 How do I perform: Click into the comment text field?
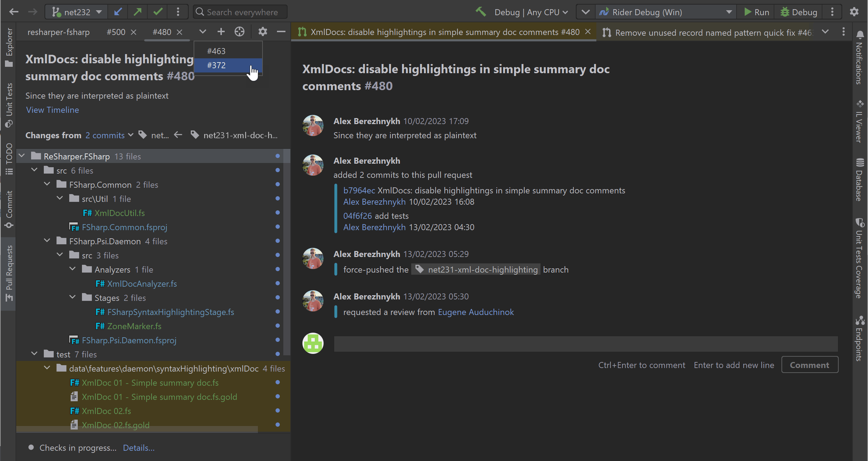[585, 344]
